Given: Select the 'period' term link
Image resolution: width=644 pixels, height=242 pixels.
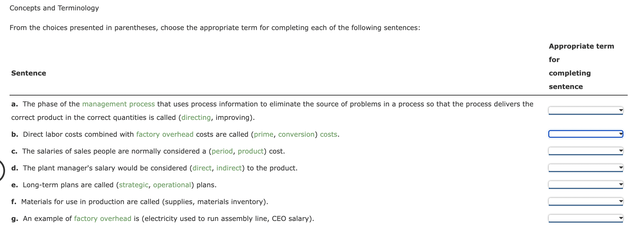Looking at the screenshot, I should (x=222, y=151).
